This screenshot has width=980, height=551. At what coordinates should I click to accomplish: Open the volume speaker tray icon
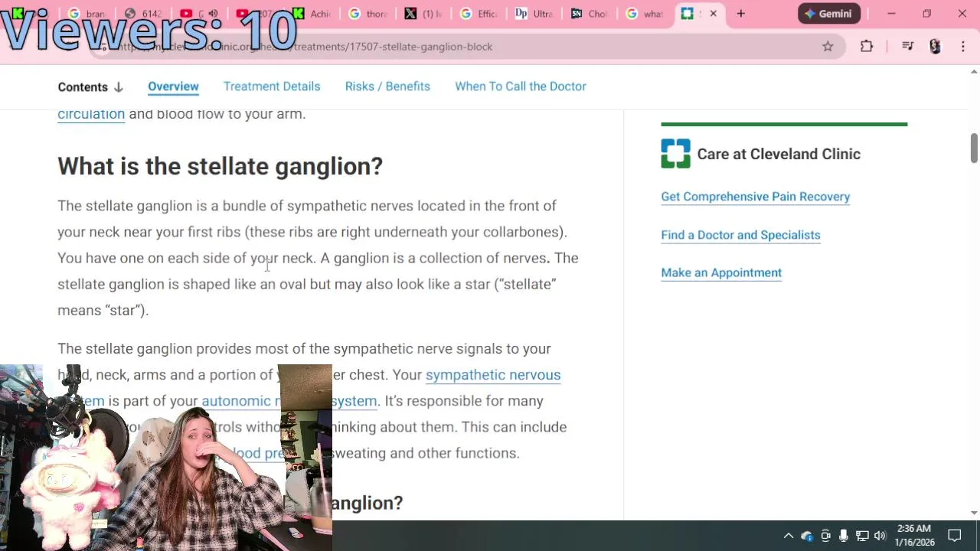(x=880, y=536)
